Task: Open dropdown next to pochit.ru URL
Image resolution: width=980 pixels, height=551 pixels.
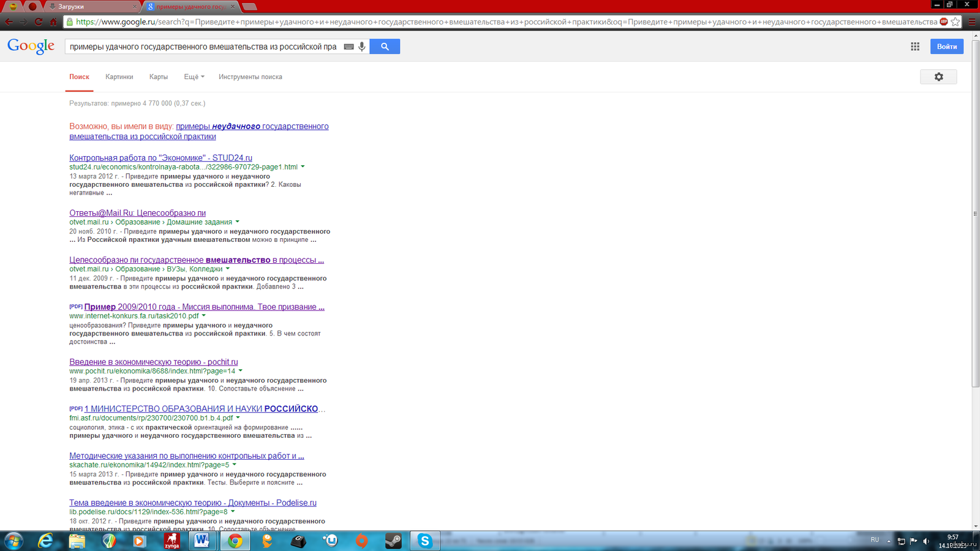Action: (240, 371)
